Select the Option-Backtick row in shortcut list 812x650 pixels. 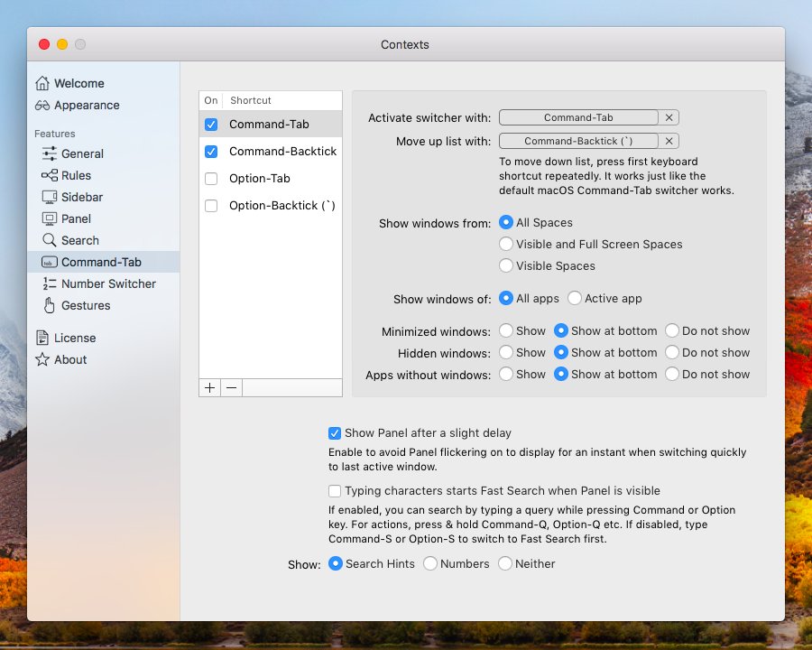(271, 205)
